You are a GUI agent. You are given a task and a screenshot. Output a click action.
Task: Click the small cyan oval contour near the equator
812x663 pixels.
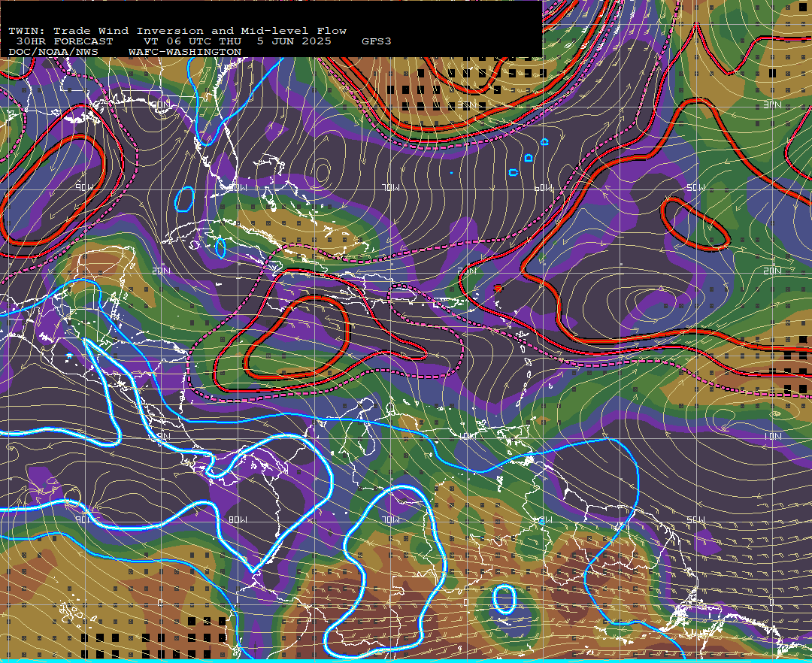pyautogui.click(x=504, y=599)
